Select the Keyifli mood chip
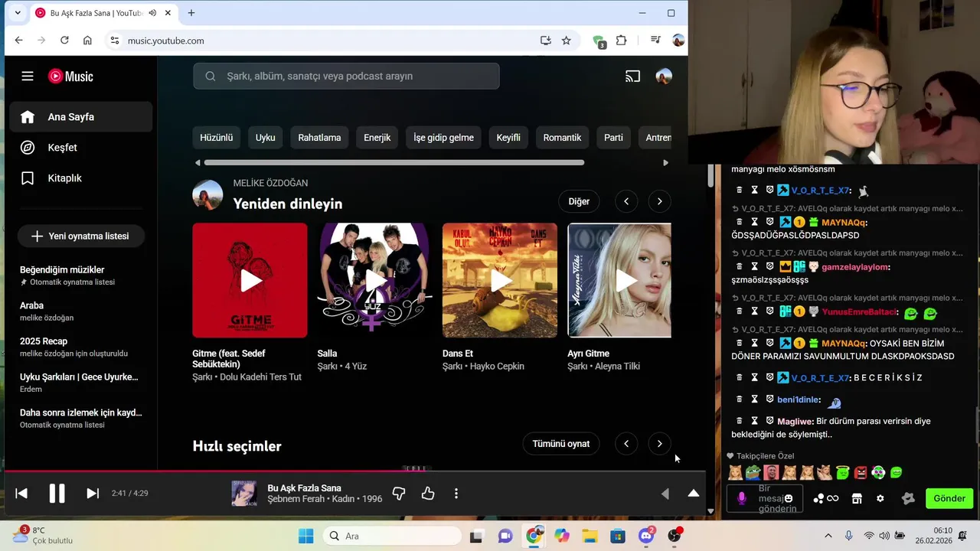Screen dimensions: 980x551 [x=508, y=138]
